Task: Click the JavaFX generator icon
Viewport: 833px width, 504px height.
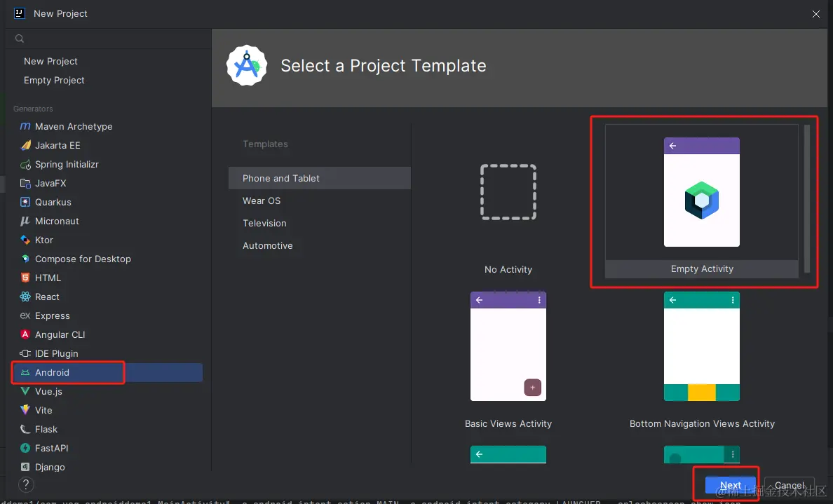Action: pyautogui.click(x=25, y=183)
